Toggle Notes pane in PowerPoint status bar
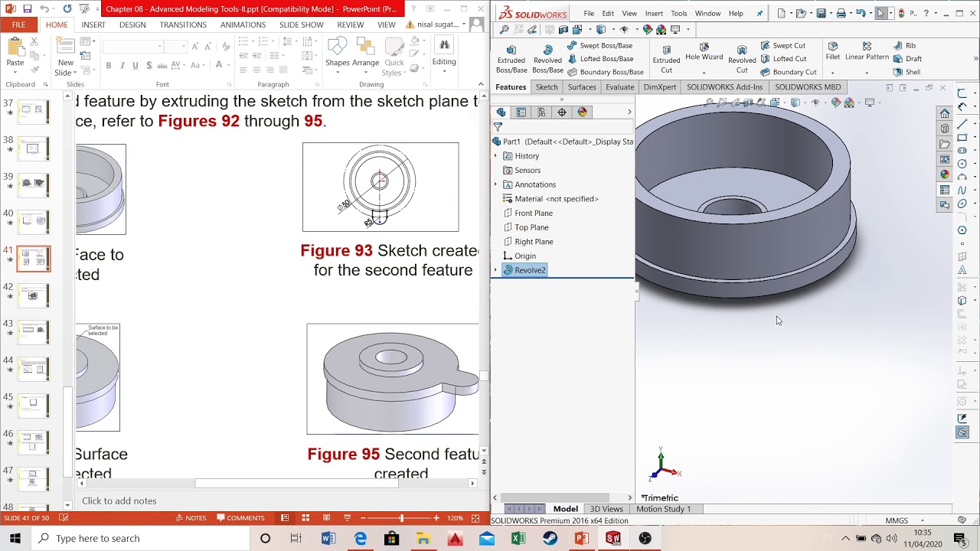 [x=190, y=518]
